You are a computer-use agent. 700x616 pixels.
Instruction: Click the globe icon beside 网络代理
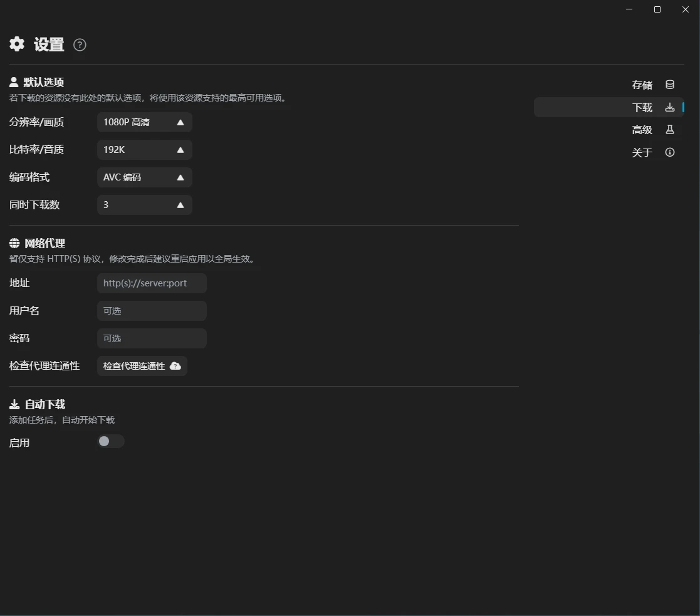pos(14,243)
